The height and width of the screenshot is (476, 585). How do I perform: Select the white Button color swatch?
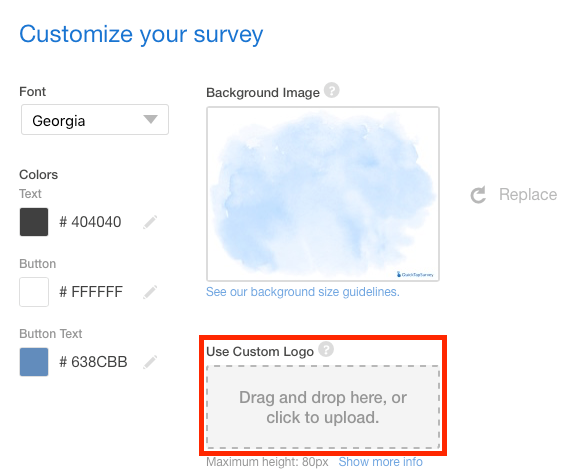coord(34,292)
